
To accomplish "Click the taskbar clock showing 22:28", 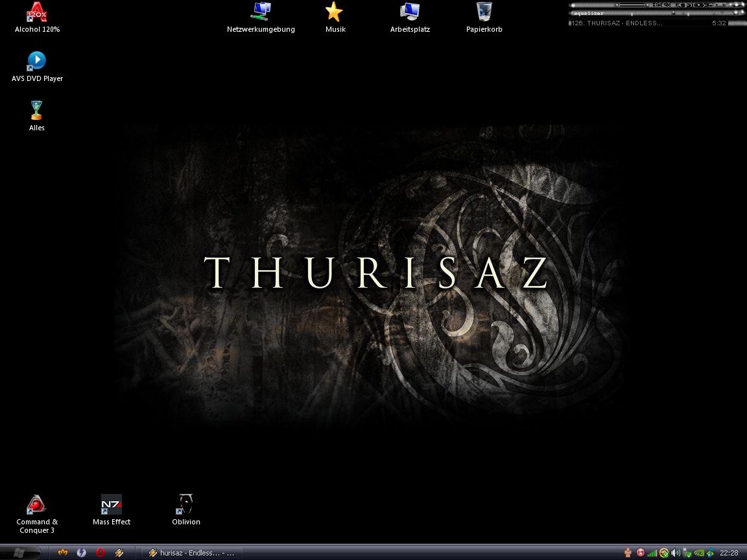I will click(729, 553).
